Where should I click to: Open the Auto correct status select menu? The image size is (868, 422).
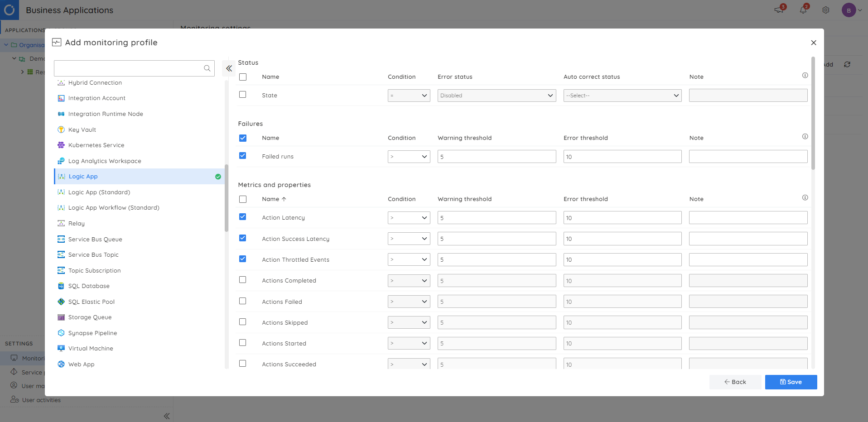point(622,95)
